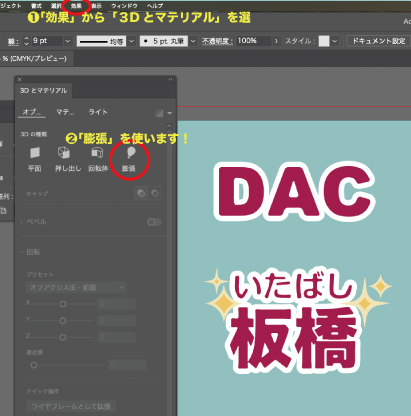Click the stroke weight stepper arrows
This screenshot has width=411, height=416.
[x=27, y=41]
